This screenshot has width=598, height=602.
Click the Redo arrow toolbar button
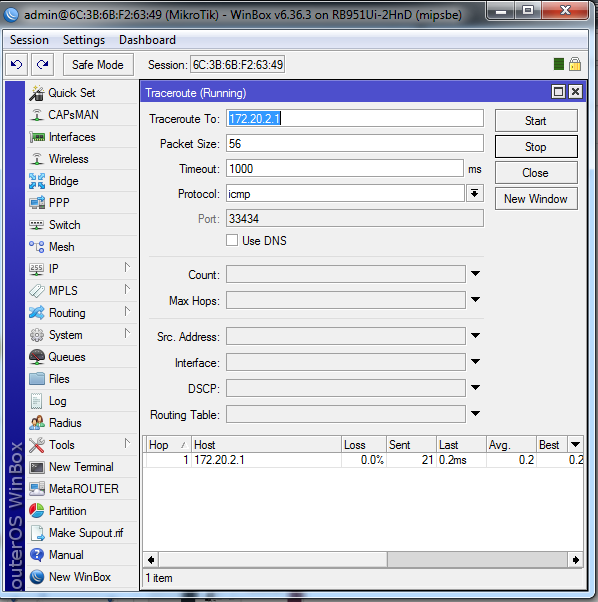point(43,64)
